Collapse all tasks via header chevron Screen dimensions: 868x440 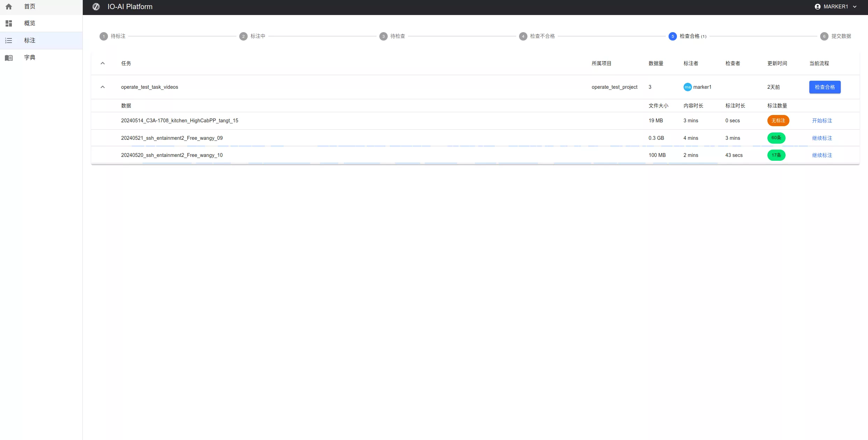103,63
